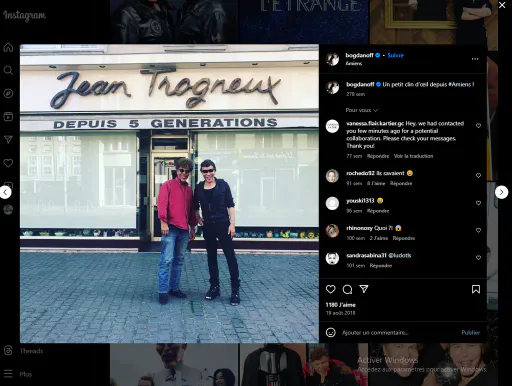Open sandrasabina31's username link
Image resolution: width=512 pixels, height=386 pixels.
click(x=366, y=256)
